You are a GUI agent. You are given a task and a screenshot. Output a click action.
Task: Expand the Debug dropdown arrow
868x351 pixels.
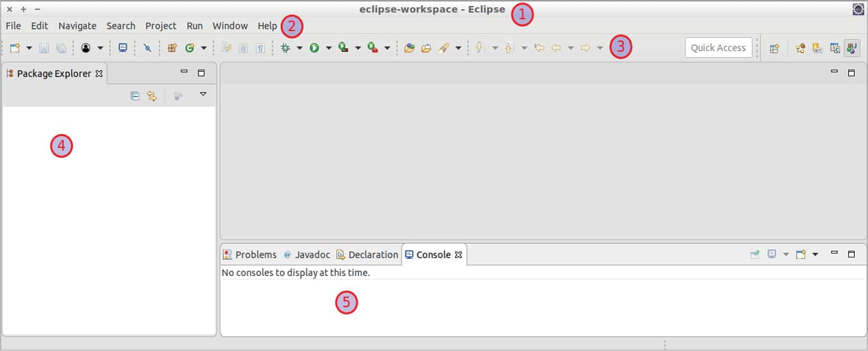point(299,48)
